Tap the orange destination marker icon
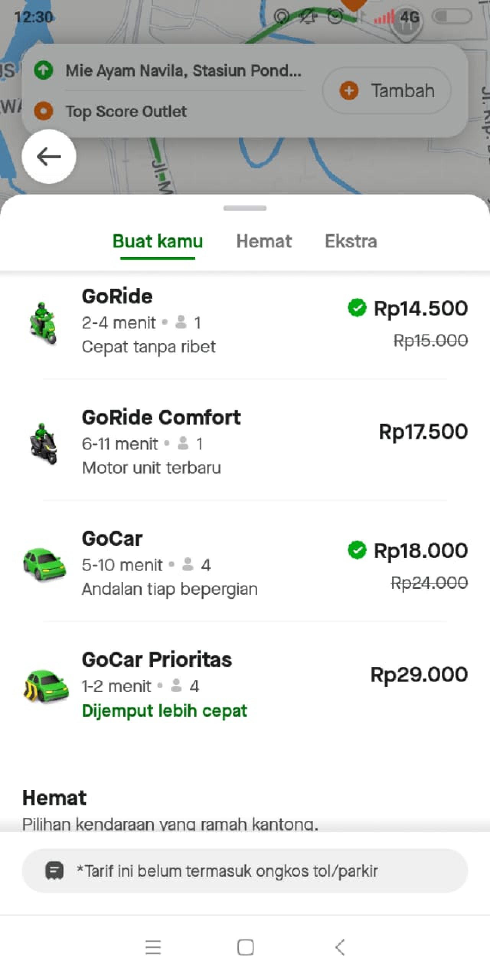 [x=44, y=111]
